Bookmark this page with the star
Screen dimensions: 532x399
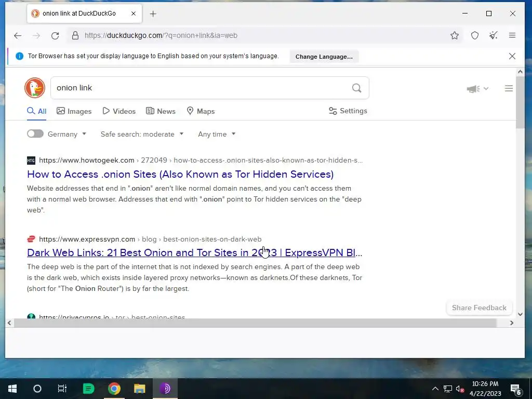coord(455,35)
